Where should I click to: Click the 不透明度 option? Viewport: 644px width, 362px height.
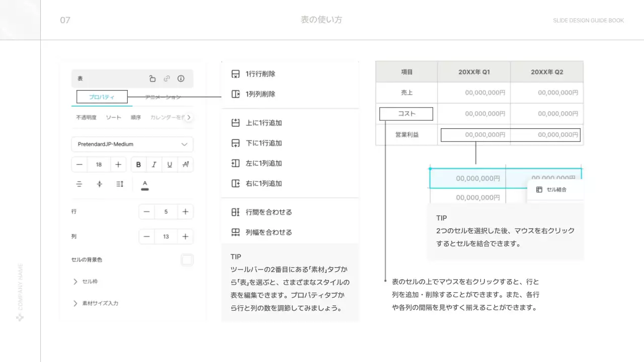point(86,117)
